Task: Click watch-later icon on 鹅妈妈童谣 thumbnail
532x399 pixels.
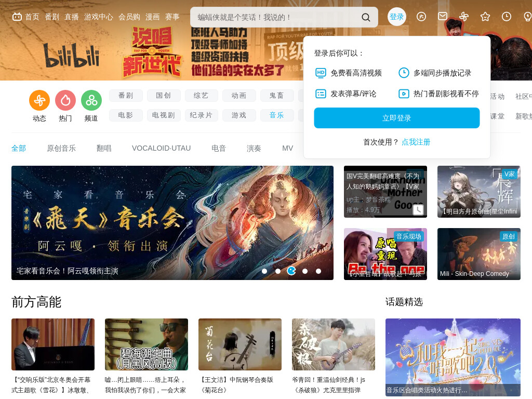Action: [x=418, y=210]
